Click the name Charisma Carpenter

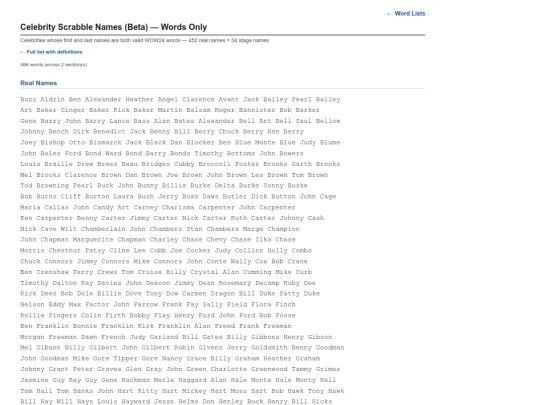click(198, 207)
